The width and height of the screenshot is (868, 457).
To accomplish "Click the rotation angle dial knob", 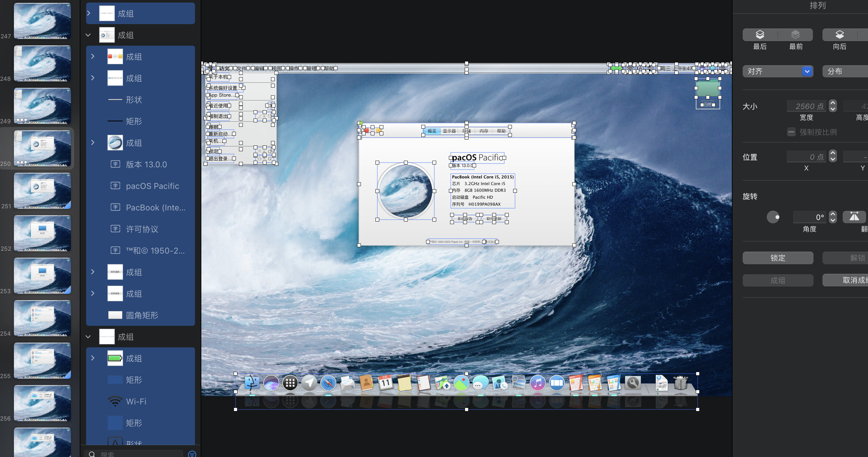I will pos(773,217).
